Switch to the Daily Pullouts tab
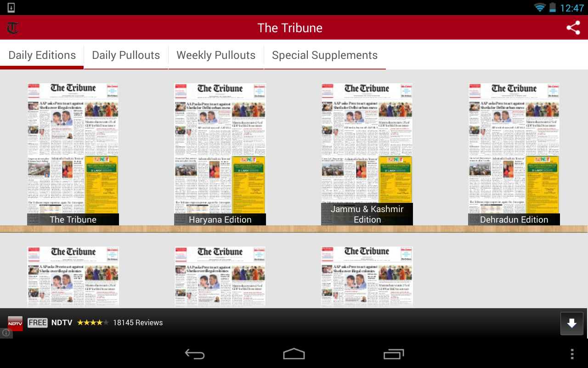The image size is (588, 368). (126, 55)
